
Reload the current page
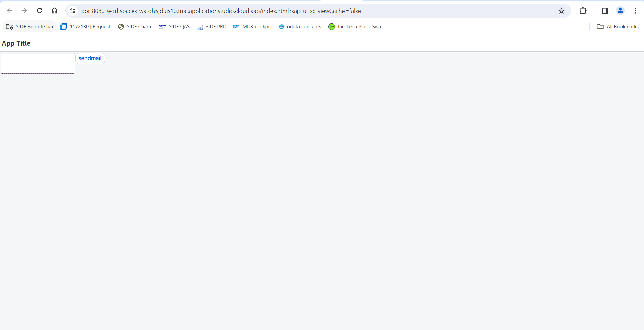pos(39,11)
